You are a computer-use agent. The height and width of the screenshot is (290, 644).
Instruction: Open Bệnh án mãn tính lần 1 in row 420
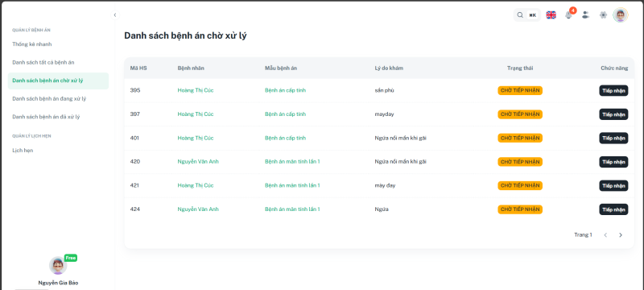coord(292,161)
